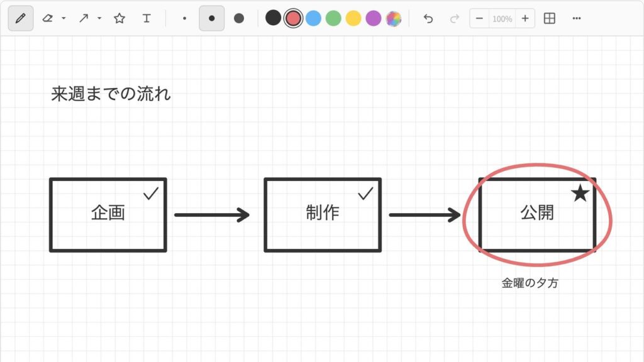
Task: Select the eraser tool
Action: (48, 18)
